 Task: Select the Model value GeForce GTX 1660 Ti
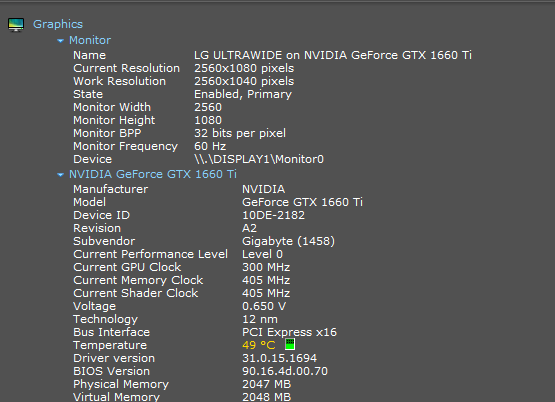(302, 202)
